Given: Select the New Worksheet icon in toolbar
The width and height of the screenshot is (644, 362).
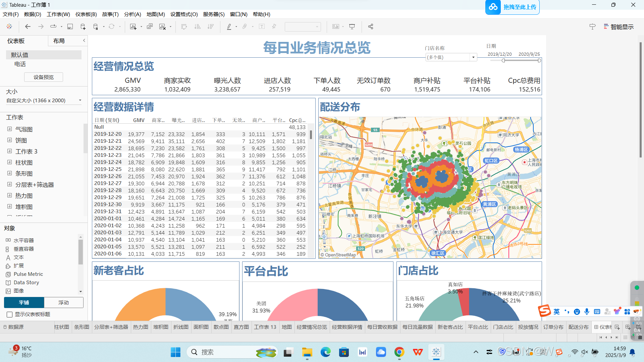Looking at the screenshot, I should pos(133,26).
